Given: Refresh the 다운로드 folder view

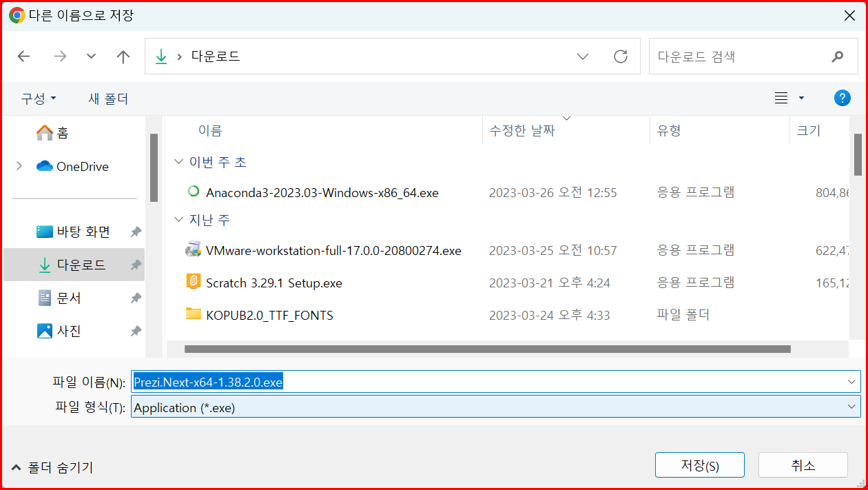Looking at the screenshot, I should [621, 57].
